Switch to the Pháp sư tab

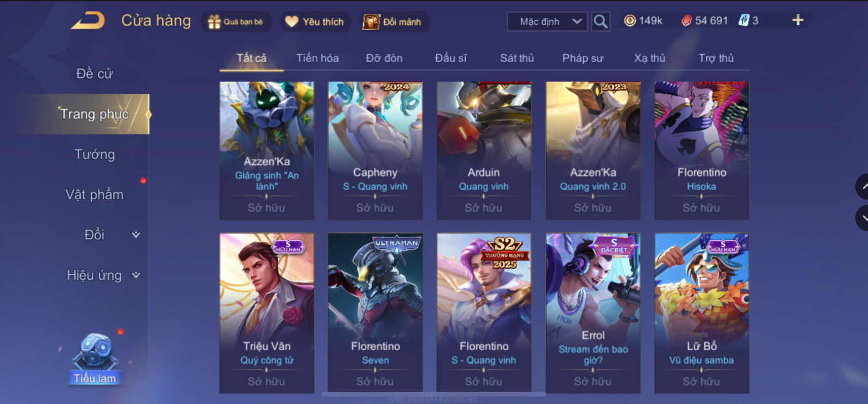tap(583, 58)
